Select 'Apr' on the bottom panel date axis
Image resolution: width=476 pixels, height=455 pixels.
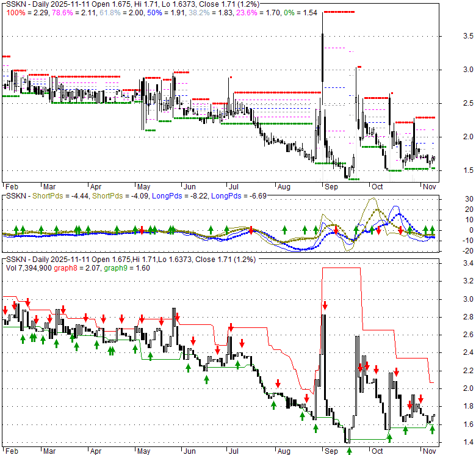[x=96, y=451]
